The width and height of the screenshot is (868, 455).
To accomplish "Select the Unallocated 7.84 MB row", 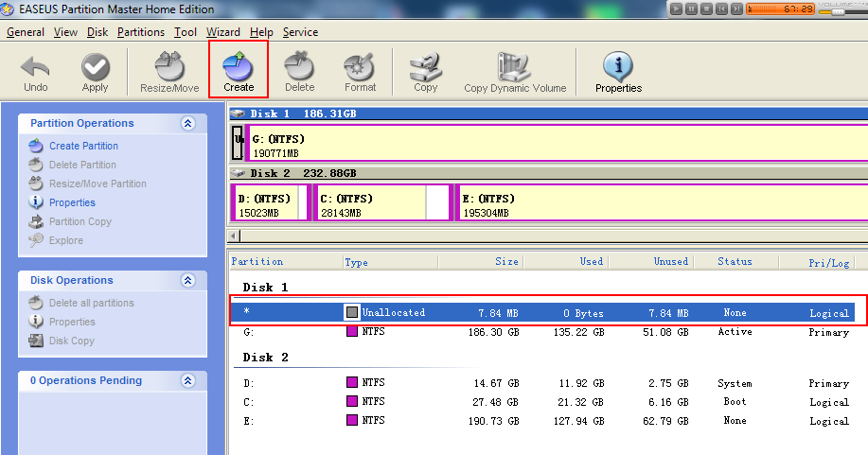I will [x=542, y=313].
